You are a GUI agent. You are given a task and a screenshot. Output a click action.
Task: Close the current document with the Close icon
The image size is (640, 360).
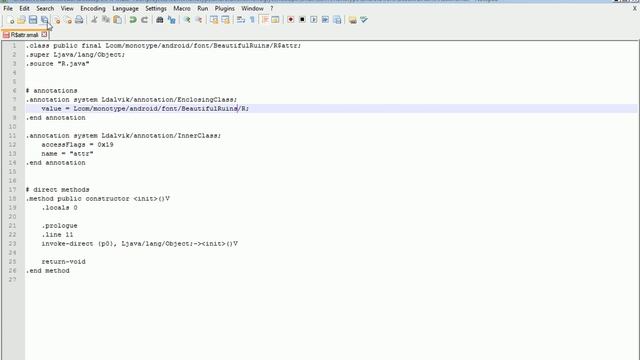click(57, 20)
